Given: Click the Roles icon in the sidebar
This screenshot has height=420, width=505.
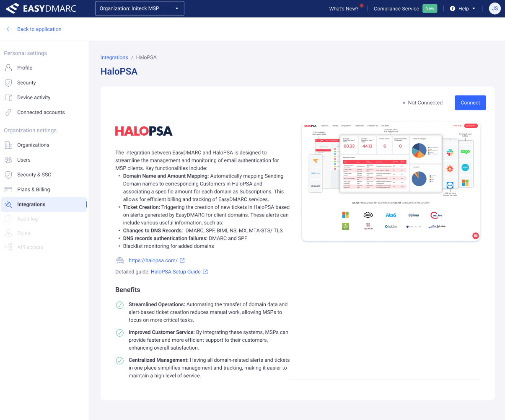Looking at the screenshot, I should (8, 233).
